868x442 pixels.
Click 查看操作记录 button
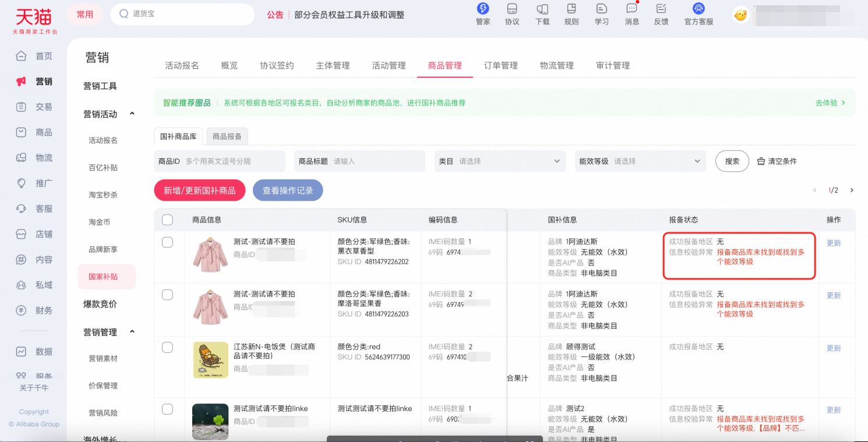click(288, 190)
